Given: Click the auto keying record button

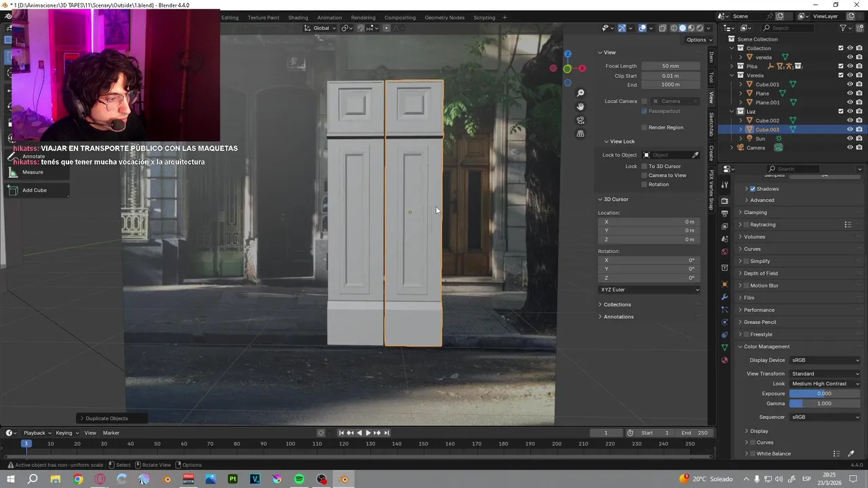Looking at the screenshot, I should pyautogui.click(x=321, y=433).
